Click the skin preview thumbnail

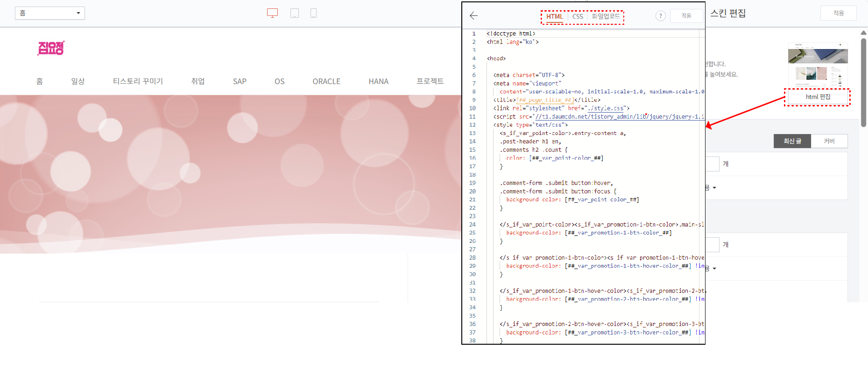pyautogui.click(x=818, y=65)
